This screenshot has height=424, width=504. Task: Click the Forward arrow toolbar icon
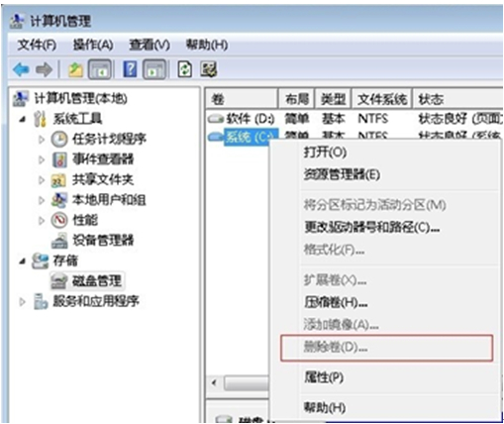coord(44,69)
